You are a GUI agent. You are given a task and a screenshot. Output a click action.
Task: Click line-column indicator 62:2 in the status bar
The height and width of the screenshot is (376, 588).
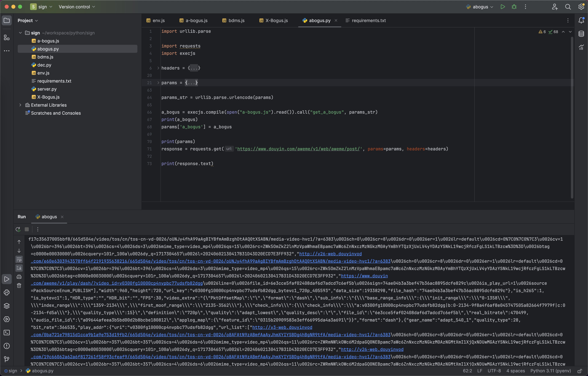(467, 371)
